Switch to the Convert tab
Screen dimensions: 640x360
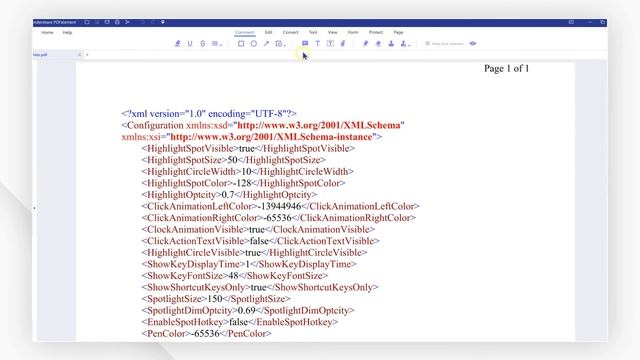click(x=290, y=32)
